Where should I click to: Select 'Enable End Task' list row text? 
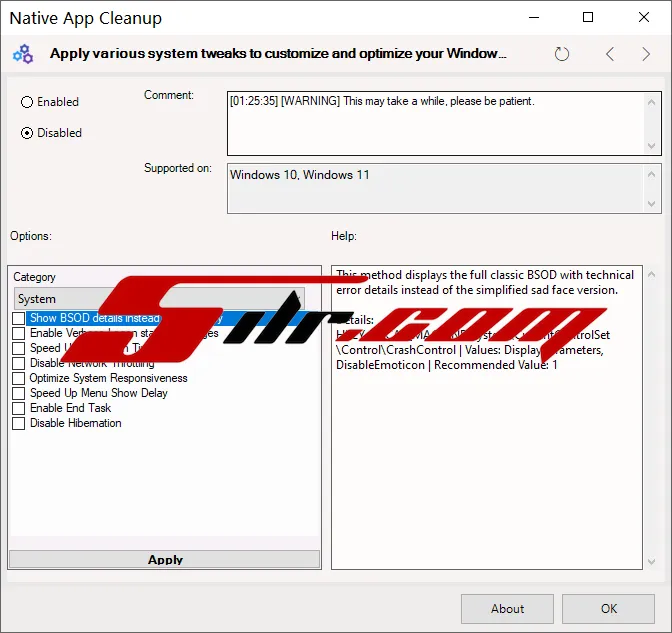[x=70, y=408]
